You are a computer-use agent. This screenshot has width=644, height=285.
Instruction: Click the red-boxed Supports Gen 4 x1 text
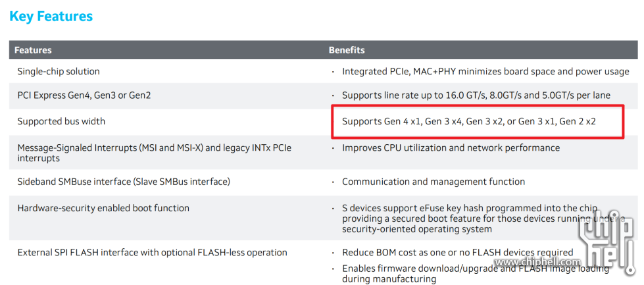(x=468, y=121)
